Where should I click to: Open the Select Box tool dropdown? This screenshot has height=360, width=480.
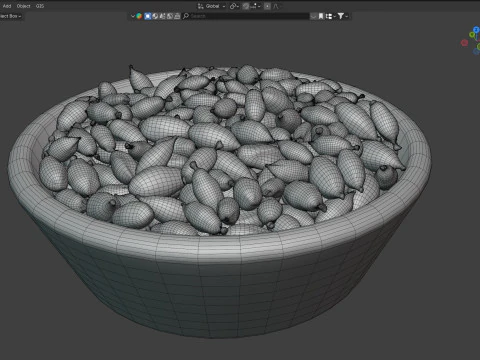click(x=11, y=16)
